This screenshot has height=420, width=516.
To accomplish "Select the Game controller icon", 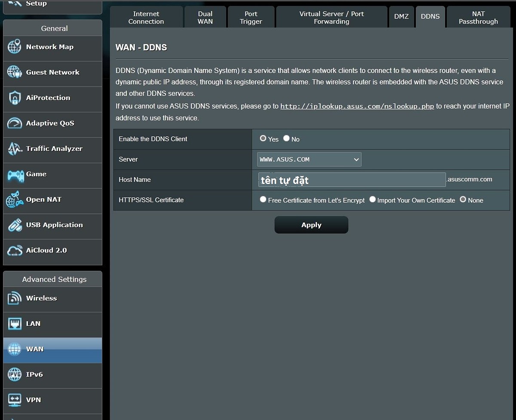I will 15,175.
